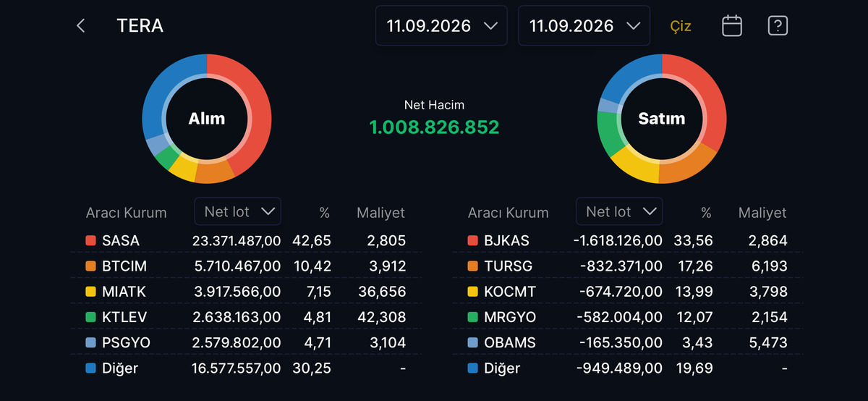Select the TURSG row label
Screen dimensions: 868x401
pos(508,266)
